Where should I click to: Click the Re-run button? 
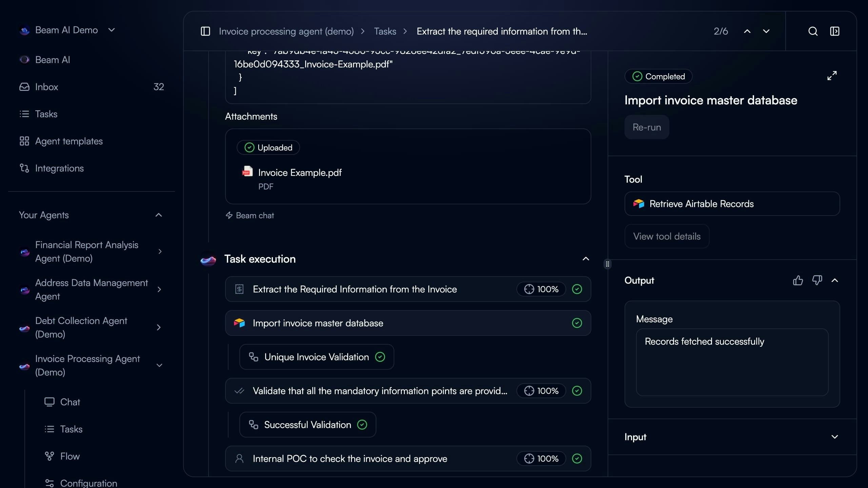tap(646, 127)
